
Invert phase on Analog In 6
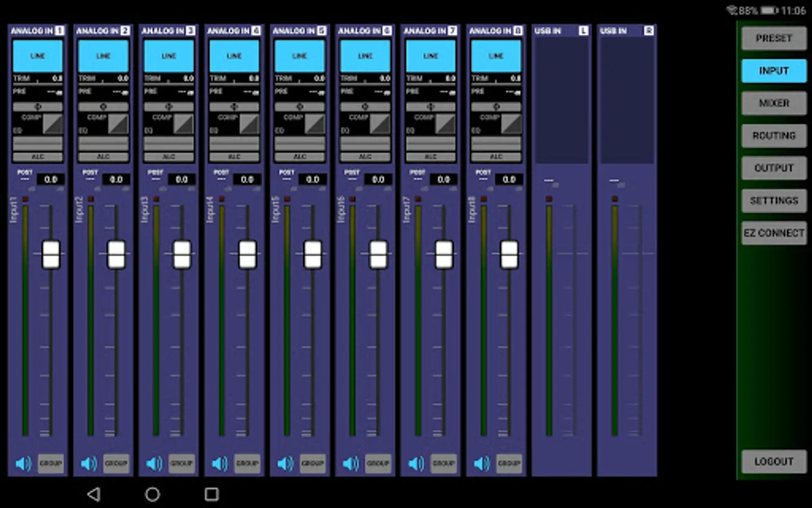(x=365, y=106)
